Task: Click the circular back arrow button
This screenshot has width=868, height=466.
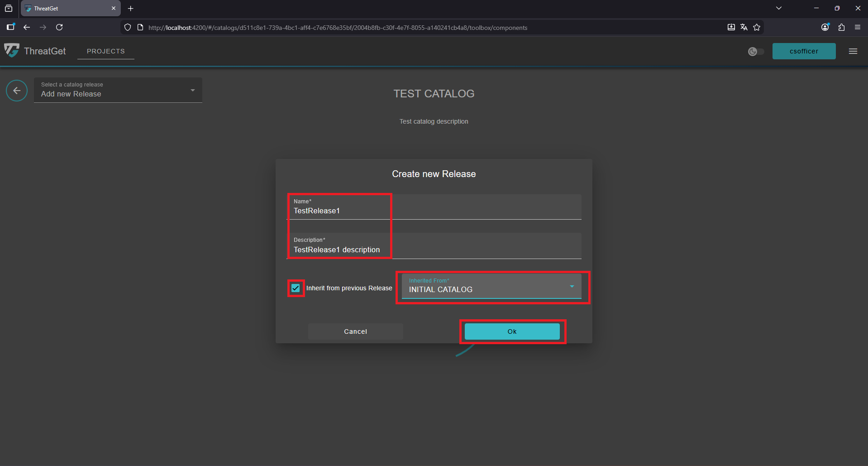Action: pos(17,91)
